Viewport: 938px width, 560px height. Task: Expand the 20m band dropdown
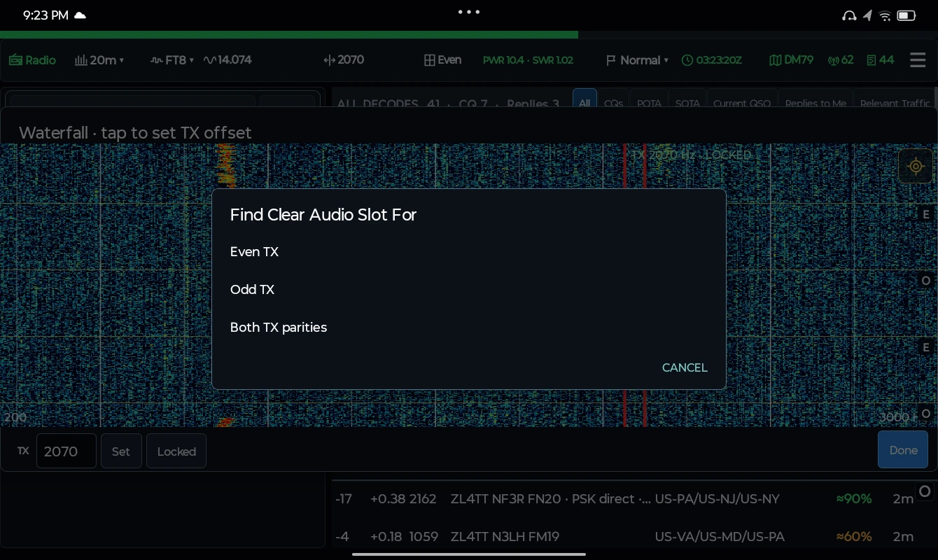pyautogui.click(x=99, y=60)
